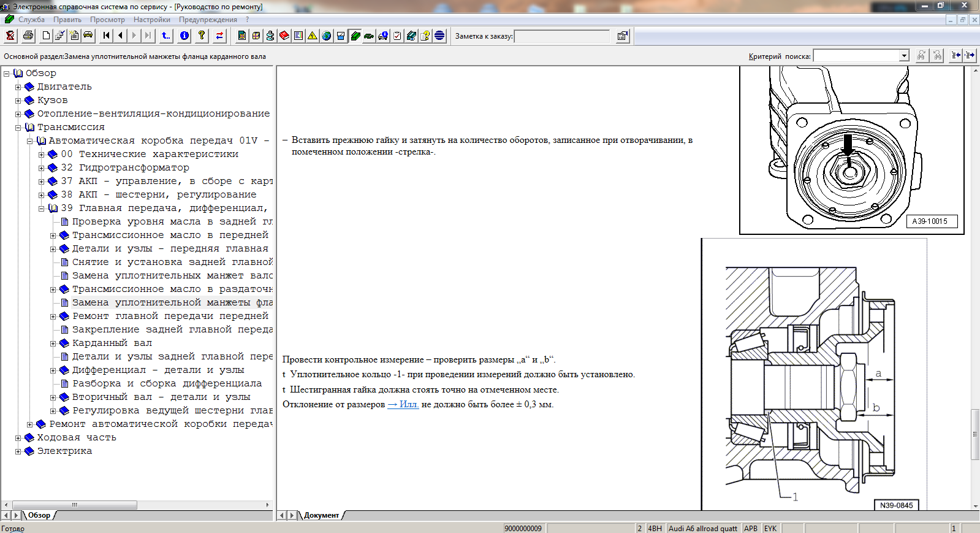Image resolution: width=980 pixels, height=533 pixels.
Task: Click the left-arrow search navigation icon
Action: point(955,56)
